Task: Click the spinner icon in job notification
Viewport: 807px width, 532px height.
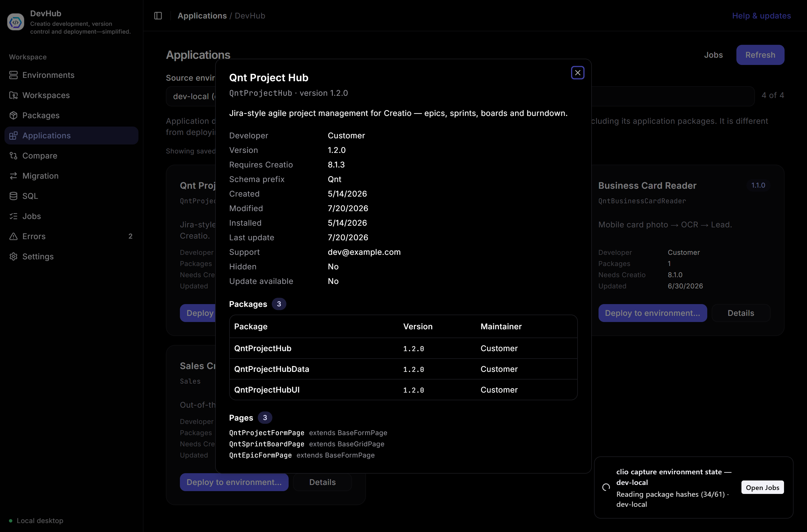Action: [606, 487]
